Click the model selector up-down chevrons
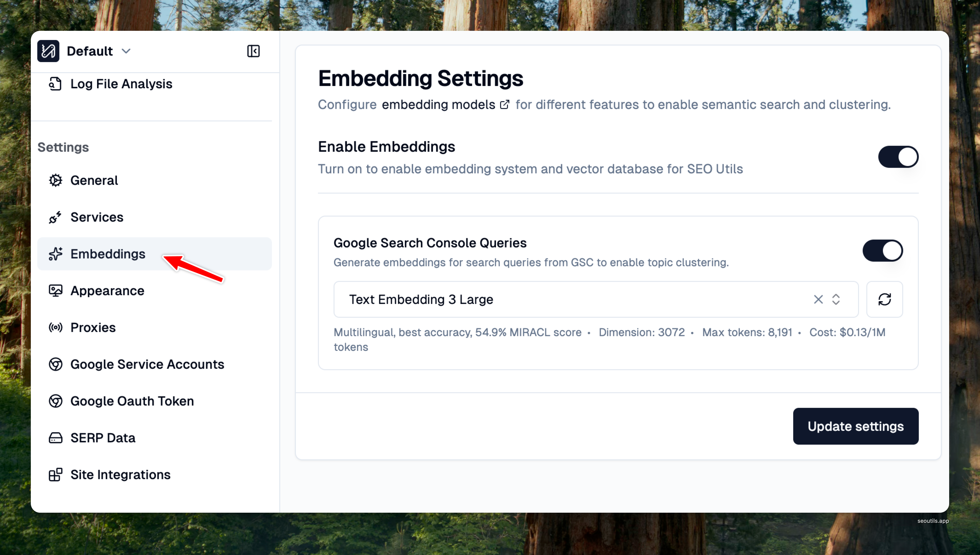The image size is (980, 555). (x=836, y=299)
